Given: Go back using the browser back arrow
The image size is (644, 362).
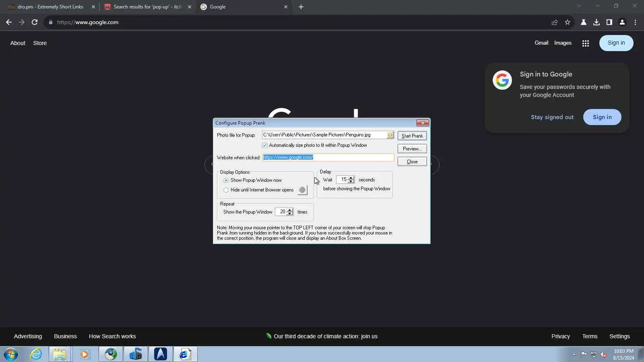Looking at the screenshot, I should (x=9, y=22).
